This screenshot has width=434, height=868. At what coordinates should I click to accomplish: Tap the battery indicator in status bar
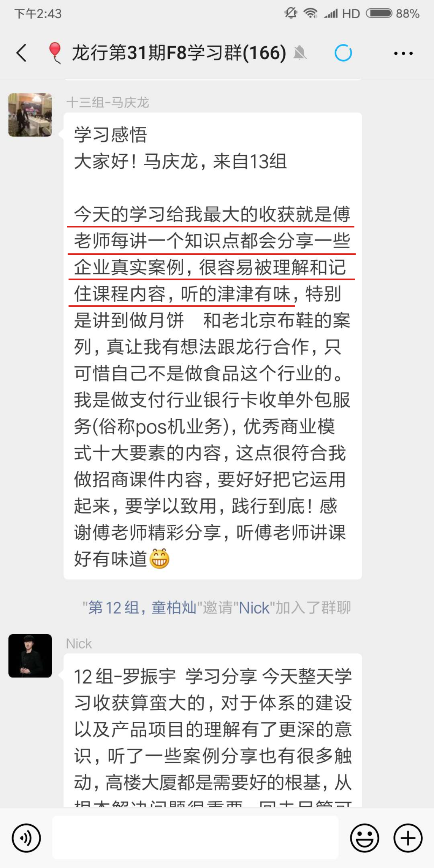click(x=379, y=13)
